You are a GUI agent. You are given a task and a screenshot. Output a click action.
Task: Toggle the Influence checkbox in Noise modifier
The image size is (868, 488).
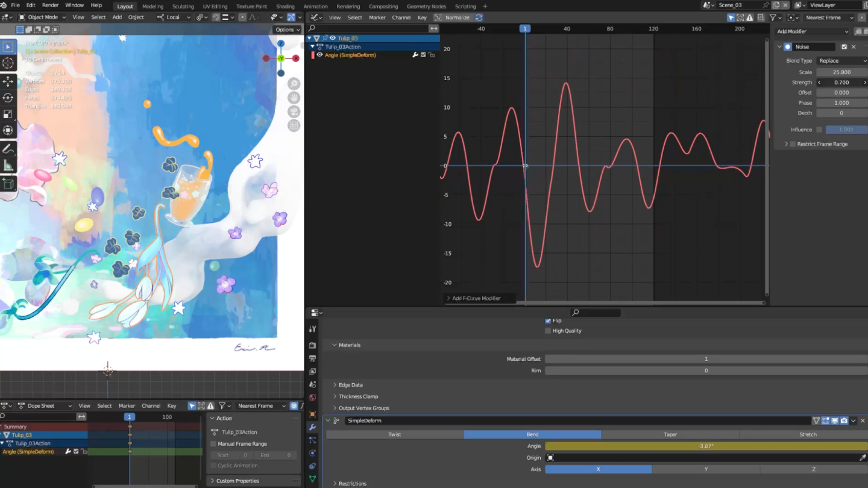819,130
